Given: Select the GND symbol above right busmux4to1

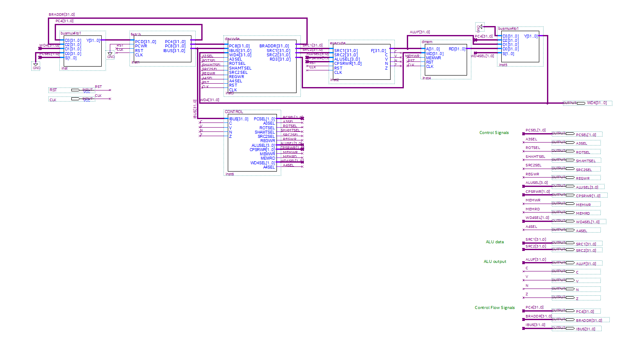Looking at the screenshot, I should [x=480, y=27].
